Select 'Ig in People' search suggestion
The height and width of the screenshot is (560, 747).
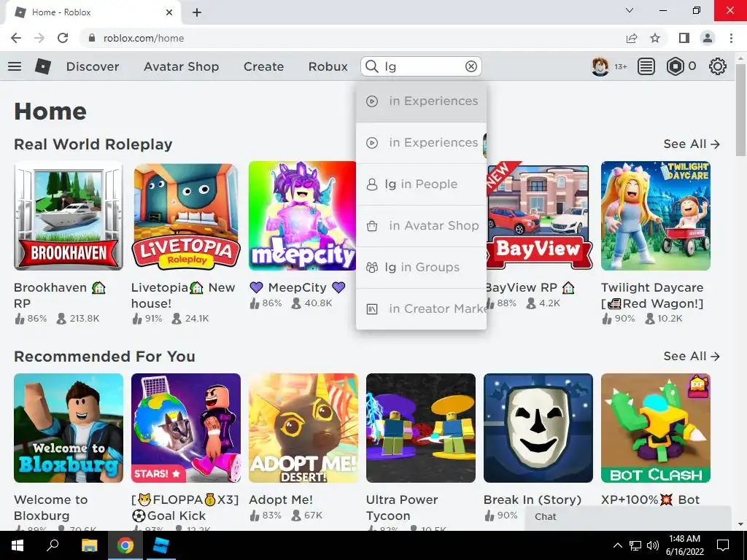[421, 184]
